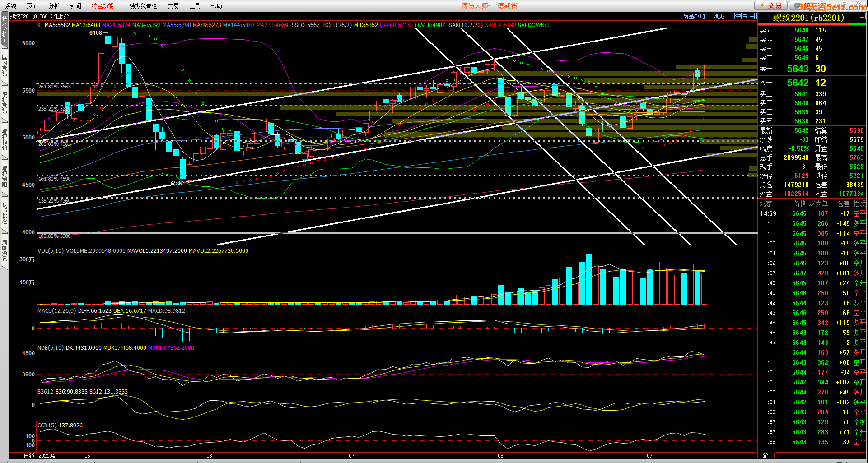Open the 商品叠加 overlay link
868x463 pixels.
(694, 16)
